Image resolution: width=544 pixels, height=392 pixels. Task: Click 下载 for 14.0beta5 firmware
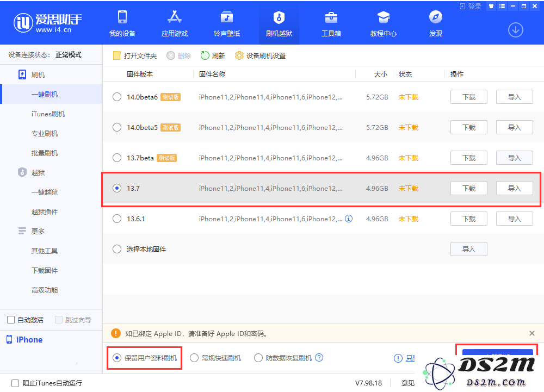(x=469, y=128)
